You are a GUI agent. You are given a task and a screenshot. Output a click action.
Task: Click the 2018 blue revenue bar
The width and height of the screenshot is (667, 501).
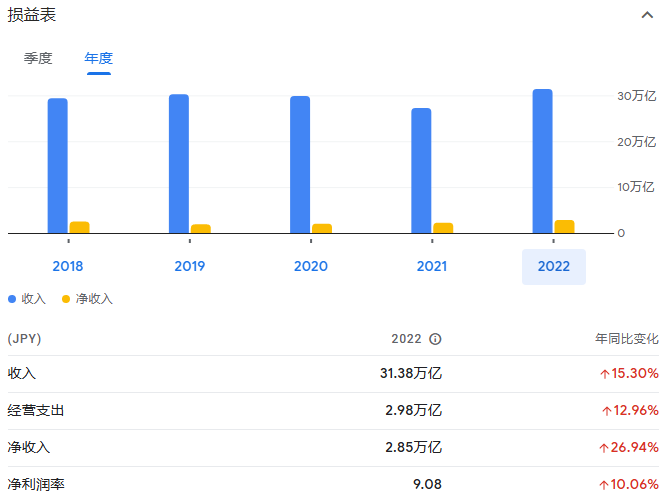tap(57, 166)
